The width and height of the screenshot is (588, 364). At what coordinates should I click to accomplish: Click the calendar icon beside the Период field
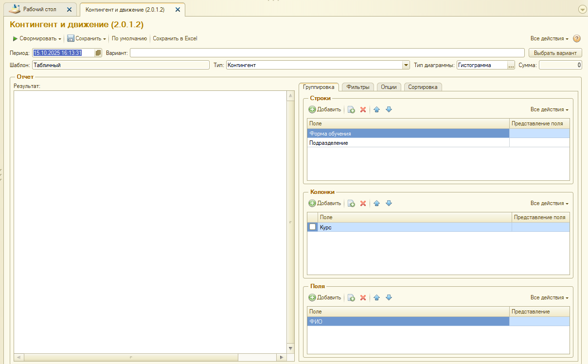pyautogui.click(x=98, y=53)
